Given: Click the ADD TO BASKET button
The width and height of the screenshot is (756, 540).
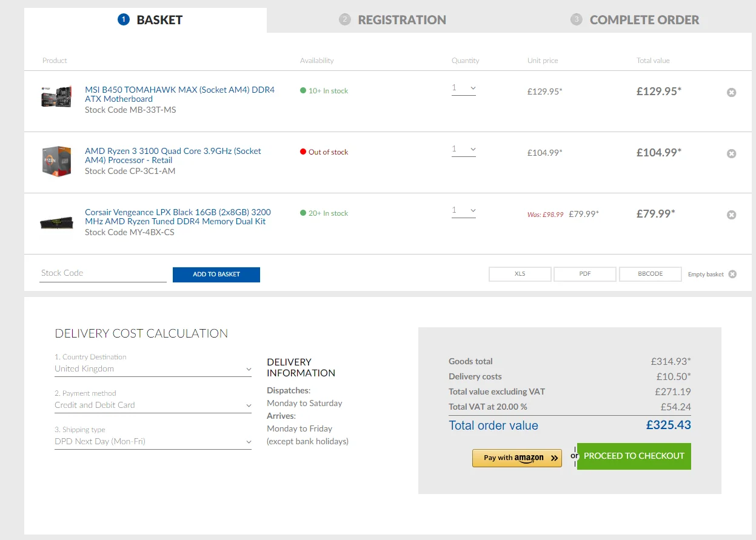Looking at the screenshot, I should point(216,275).
